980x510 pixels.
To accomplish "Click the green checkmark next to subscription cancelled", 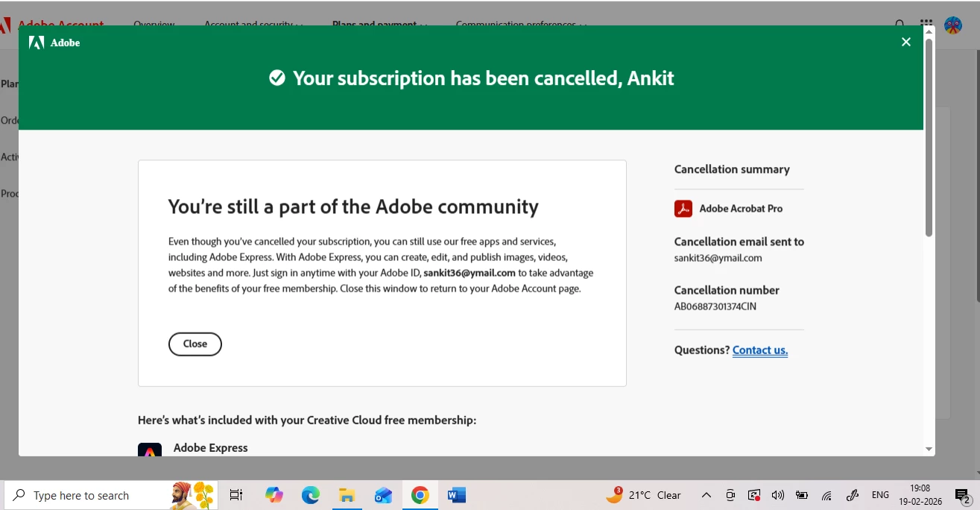I will click(x=277, y=78).
